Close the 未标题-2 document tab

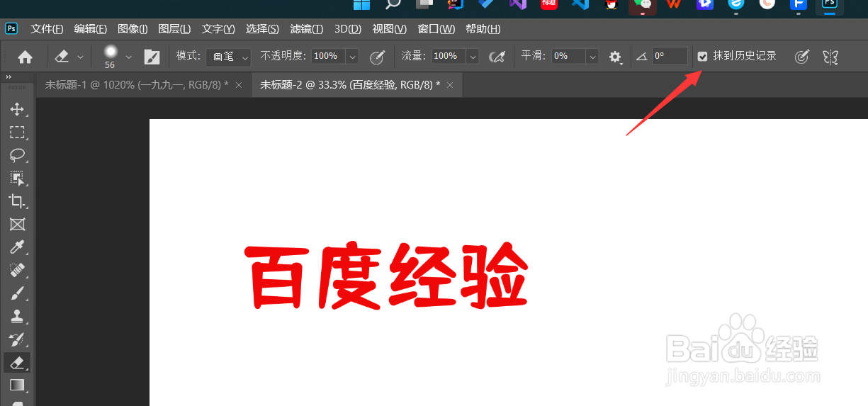click(x=451, y=85)
